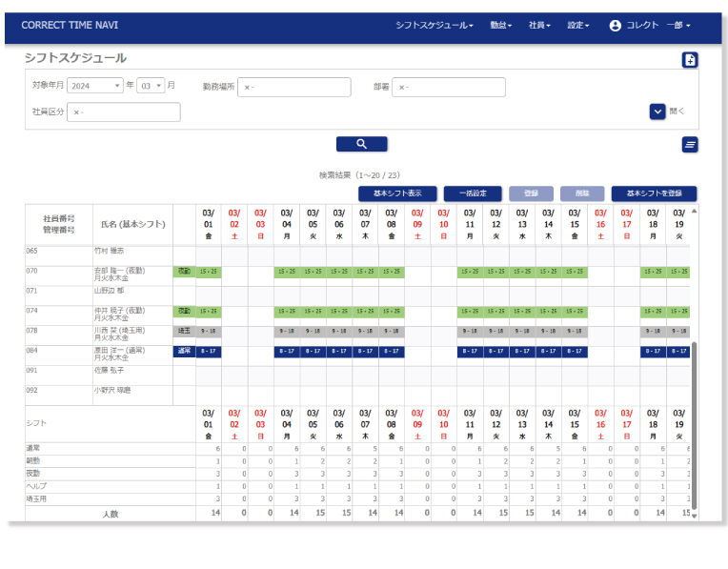Screen dimensions: 728x569
Task: Clear the 部署 field using the x
Action: point(401,88)
